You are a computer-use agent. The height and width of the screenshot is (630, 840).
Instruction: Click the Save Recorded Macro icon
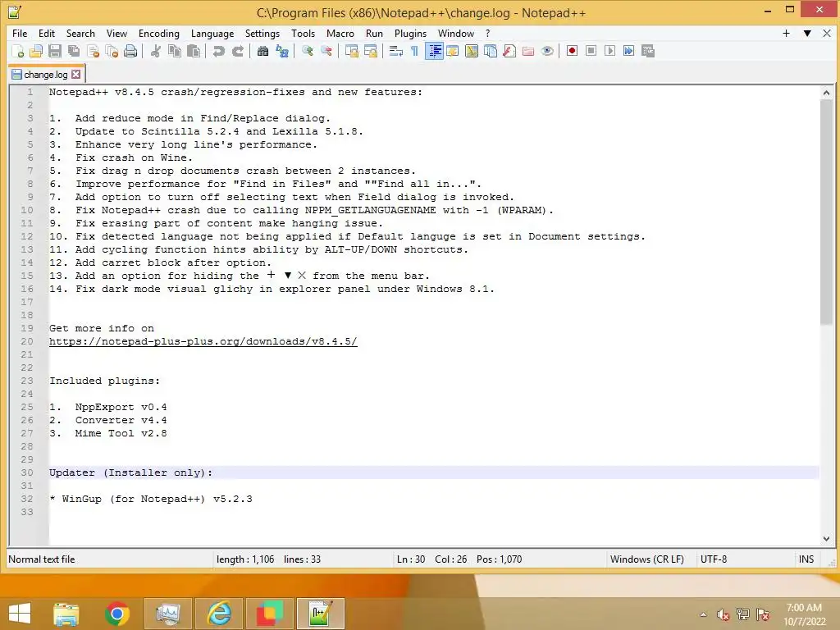tap(648, 51)
